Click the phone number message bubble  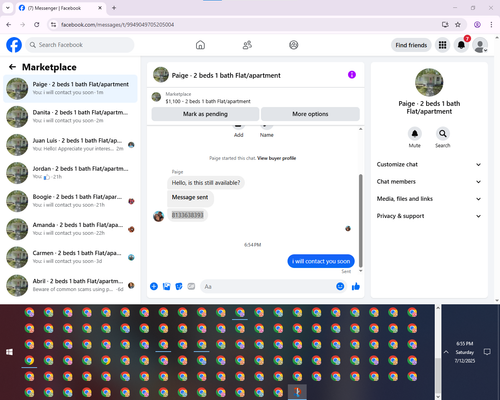(187, 215)
